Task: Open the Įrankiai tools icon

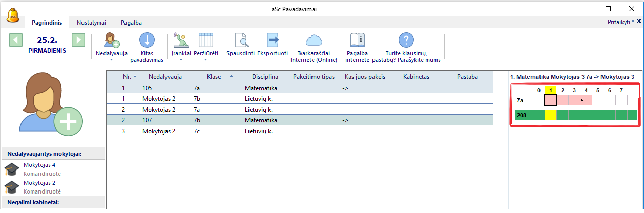Action: pos(182,40)
